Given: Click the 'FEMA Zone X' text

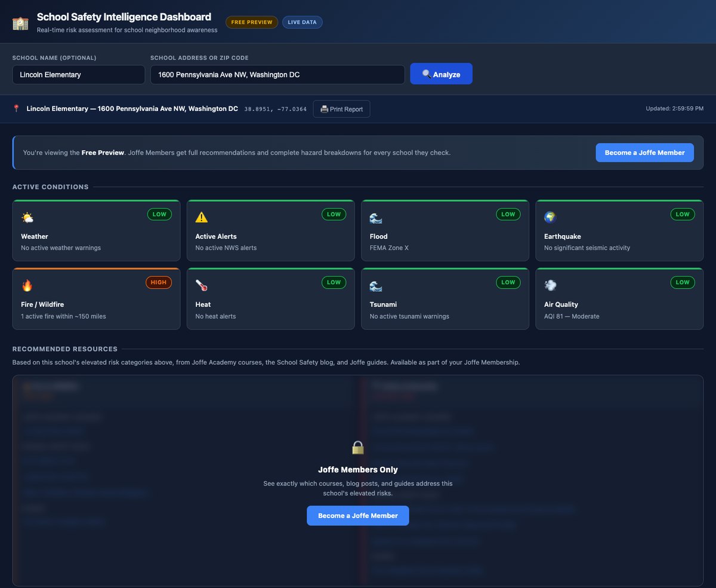Looking at the screenshot, I should tap(389, 248).
